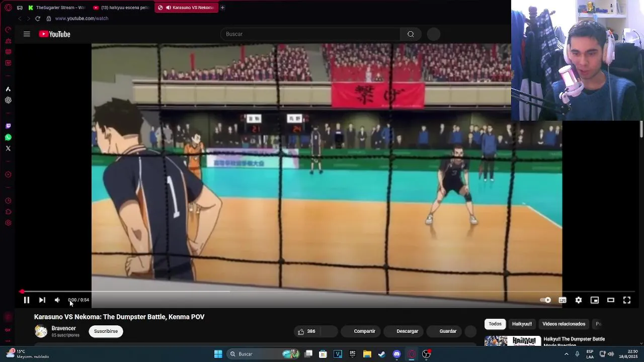Open the YouTube hamburger guide menu
This screenshot has height=362, width=644.
27,34
